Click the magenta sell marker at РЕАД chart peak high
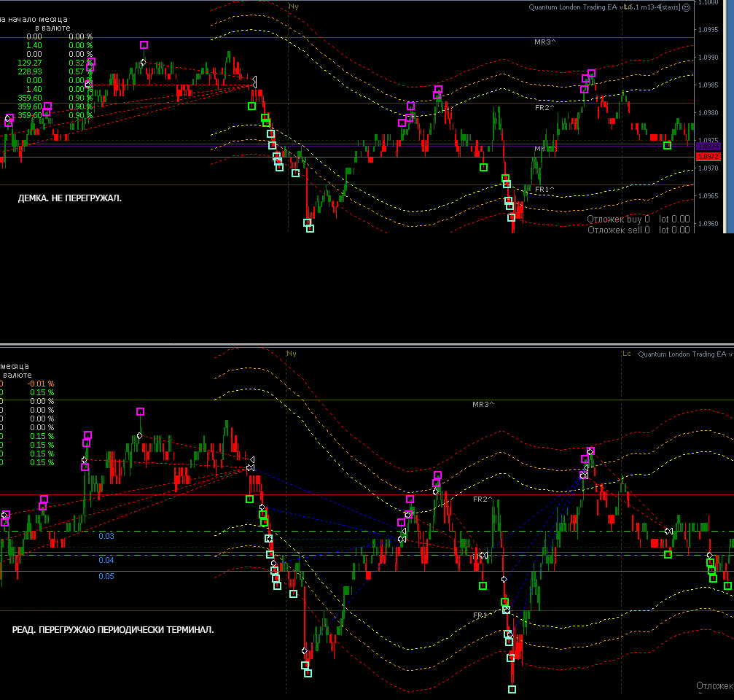 [141, 411]
